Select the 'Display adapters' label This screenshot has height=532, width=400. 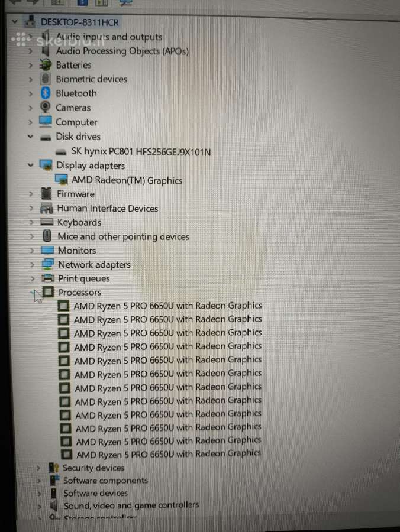point(91,166)
